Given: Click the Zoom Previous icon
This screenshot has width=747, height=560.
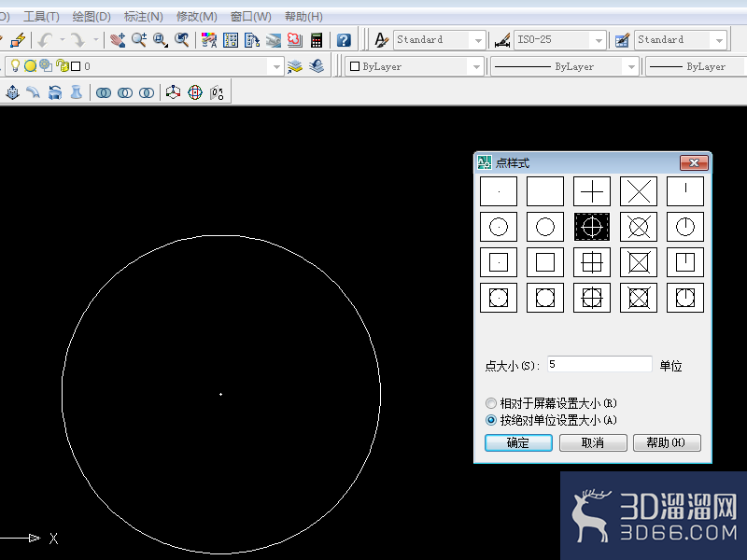Looking at the screenshot, I should tap(181, 39).
